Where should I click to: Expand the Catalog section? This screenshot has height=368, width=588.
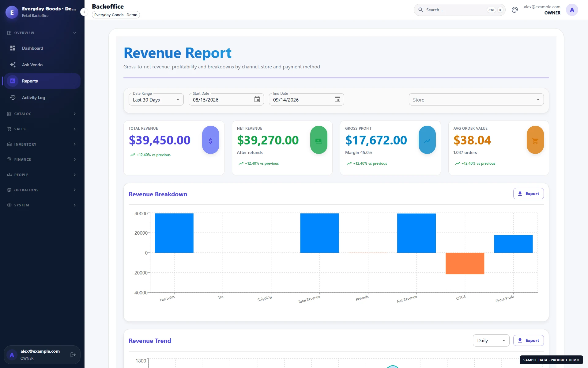(42, 114)
